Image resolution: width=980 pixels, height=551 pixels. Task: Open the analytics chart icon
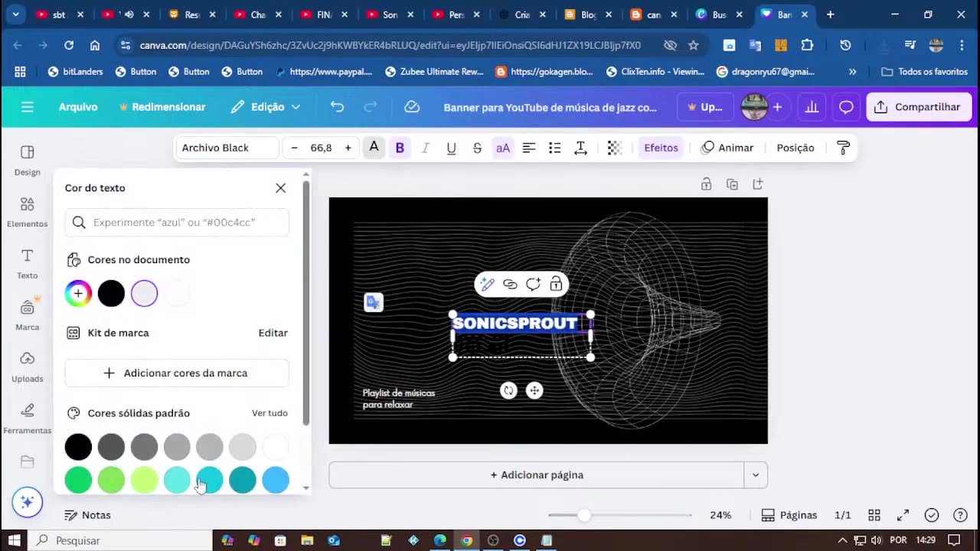(812, 107)
